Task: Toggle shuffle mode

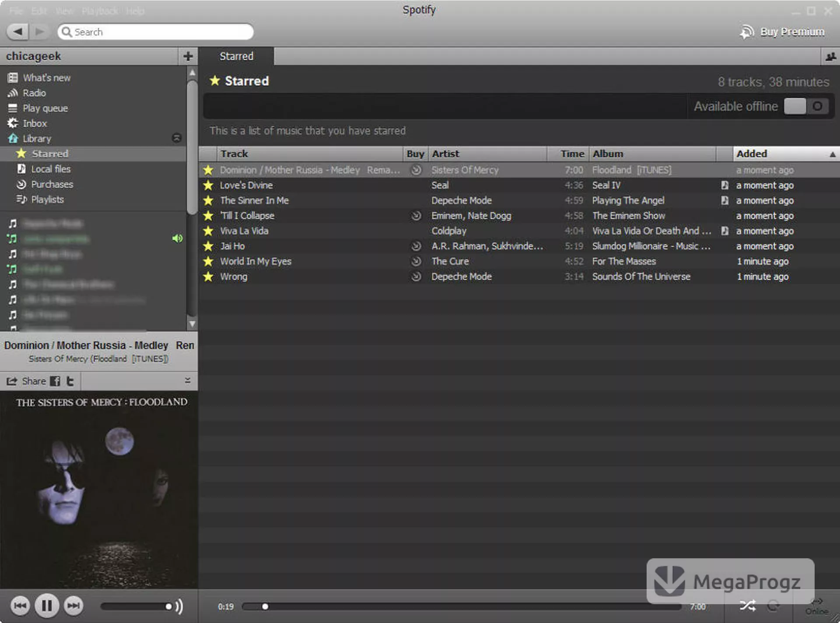Action: pyautogui.click(x=747, y=606)
